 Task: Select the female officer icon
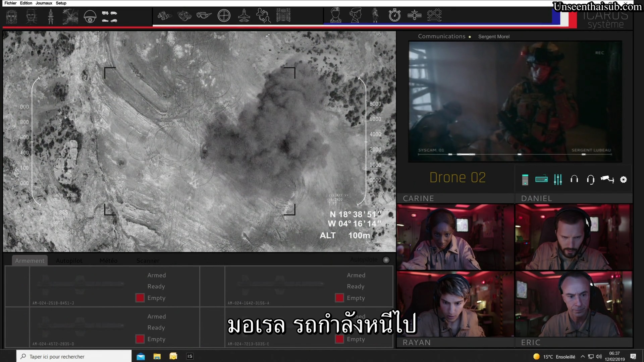click(x=356, y=15)
